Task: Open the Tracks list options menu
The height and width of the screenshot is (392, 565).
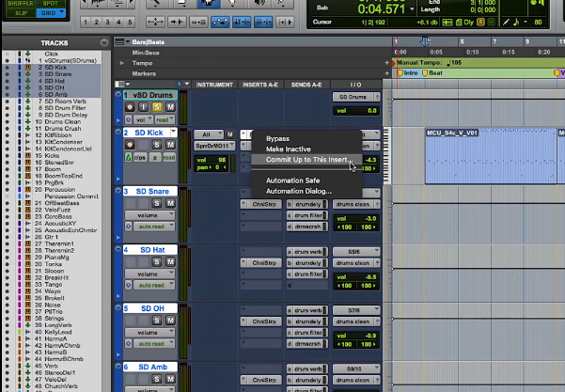Action: point(104,43)
